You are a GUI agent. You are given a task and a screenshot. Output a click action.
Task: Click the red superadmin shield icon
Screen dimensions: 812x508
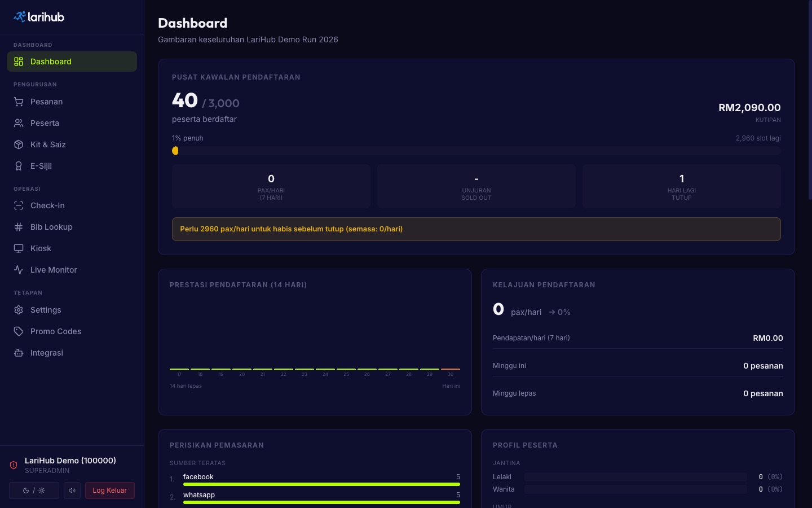(x=14, y=465)
